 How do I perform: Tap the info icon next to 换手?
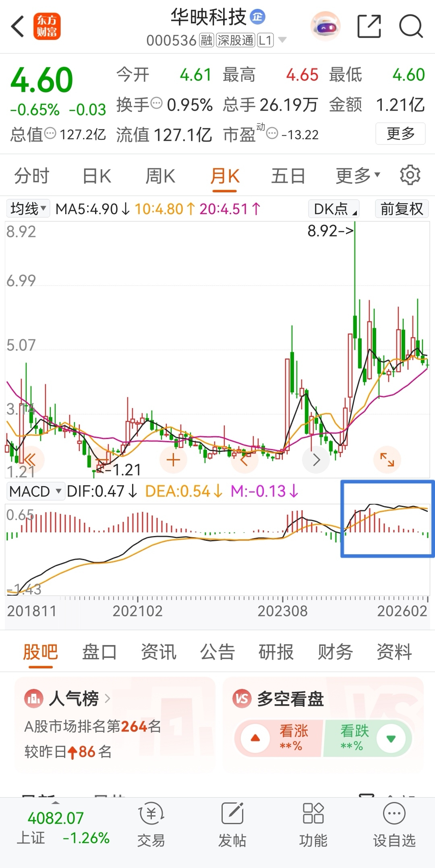pyautogui.click(x=156, y=103)
